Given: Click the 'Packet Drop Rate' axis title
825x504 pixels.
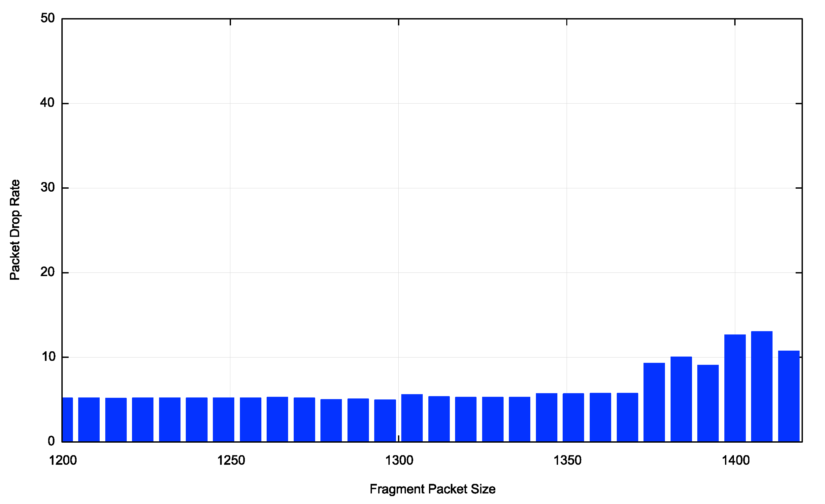Looking at the screenshot, I should [x=15, y=230].
